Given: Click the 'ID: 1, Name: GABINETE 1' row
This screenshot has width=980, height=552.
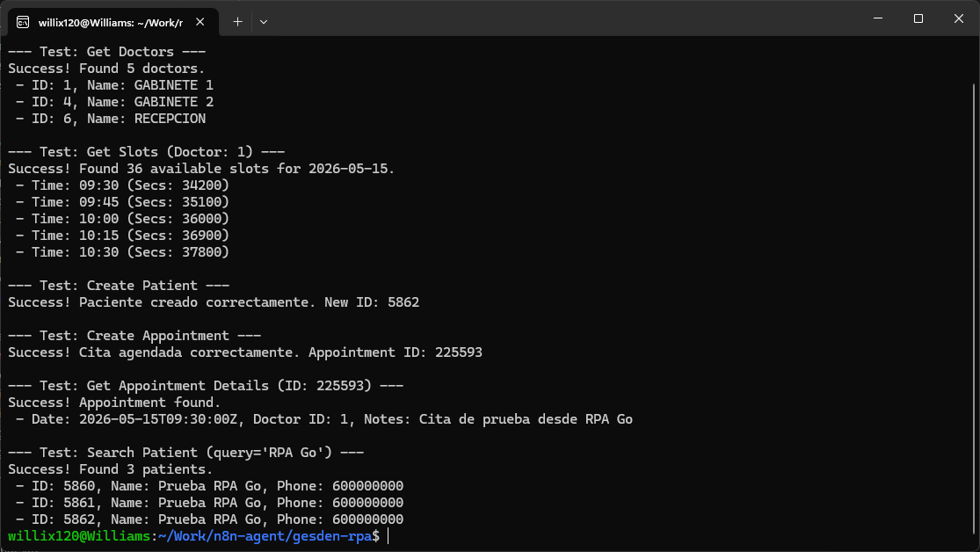Looking at the screenshot, I should click(114, 85).
